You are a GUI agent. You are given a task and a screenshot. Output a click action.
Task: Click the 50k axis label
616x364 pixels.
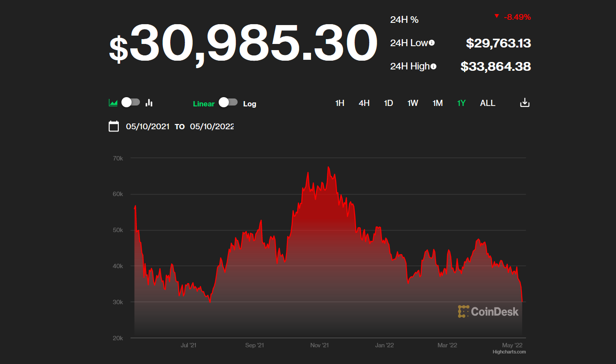118,230
